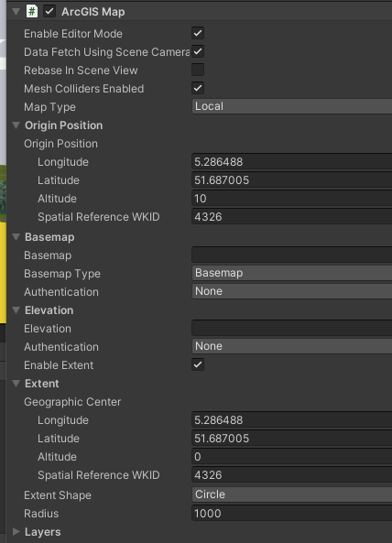This screenshot has width=392, height=543.
Task: Open the Extent Shape dropdown showing Circle
Action: point(292,494)
